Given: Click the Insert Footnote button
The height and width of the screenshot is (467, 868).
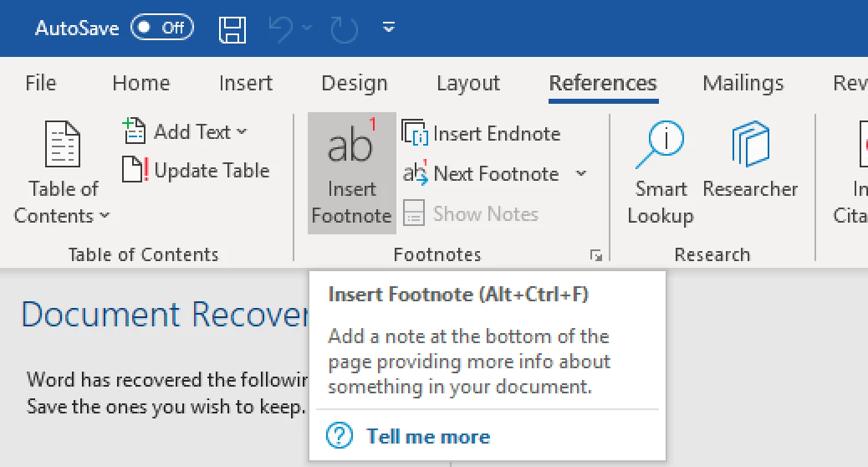Looking at the screenshot, I should point(351,172).
